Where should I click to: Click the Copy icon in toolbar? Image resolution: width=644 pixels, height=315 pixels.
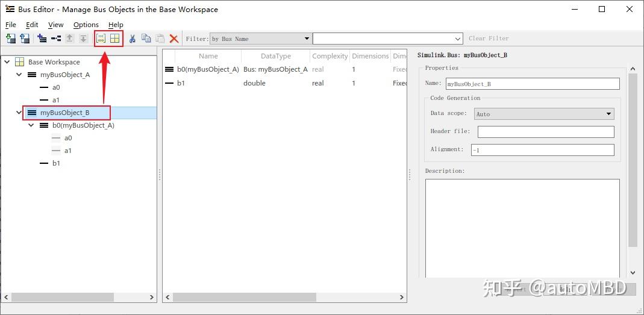click(146, 39)
